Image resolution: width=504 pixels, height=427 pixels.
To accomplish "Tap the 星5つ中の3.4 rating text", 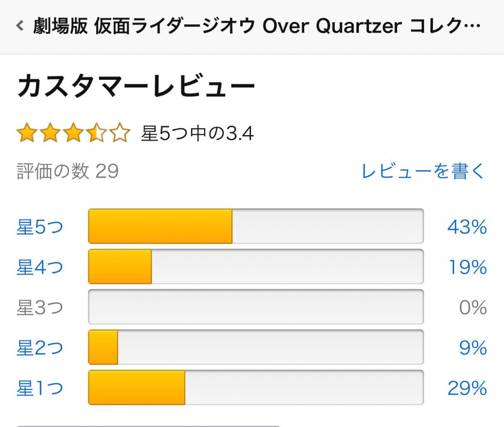I will point(197,134).
